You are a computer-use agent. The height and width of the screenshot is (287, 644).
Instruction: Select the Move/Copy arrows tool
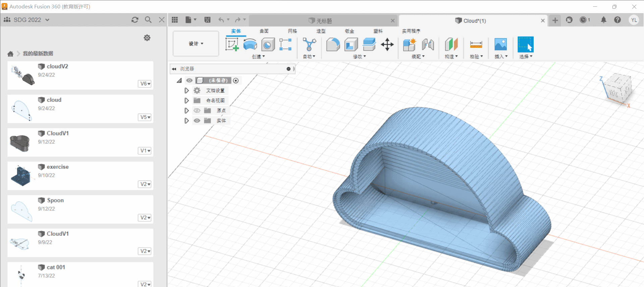pyautogui.click(x=387, y=44)
